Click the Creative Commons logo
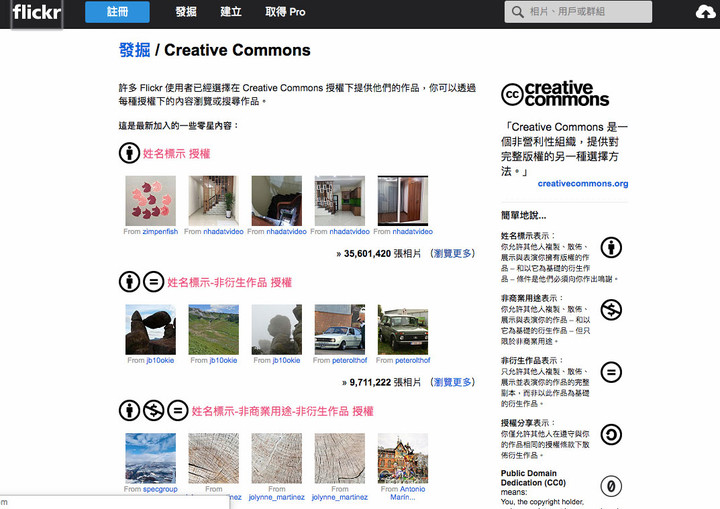The height and width of the screenshot is (509, 720). coord(555,94)
